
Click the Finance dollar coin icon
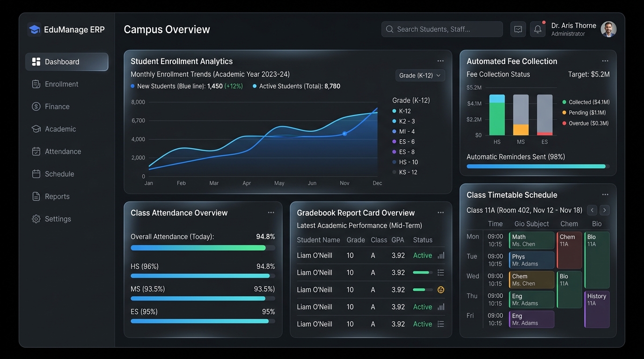pos(36,107)
